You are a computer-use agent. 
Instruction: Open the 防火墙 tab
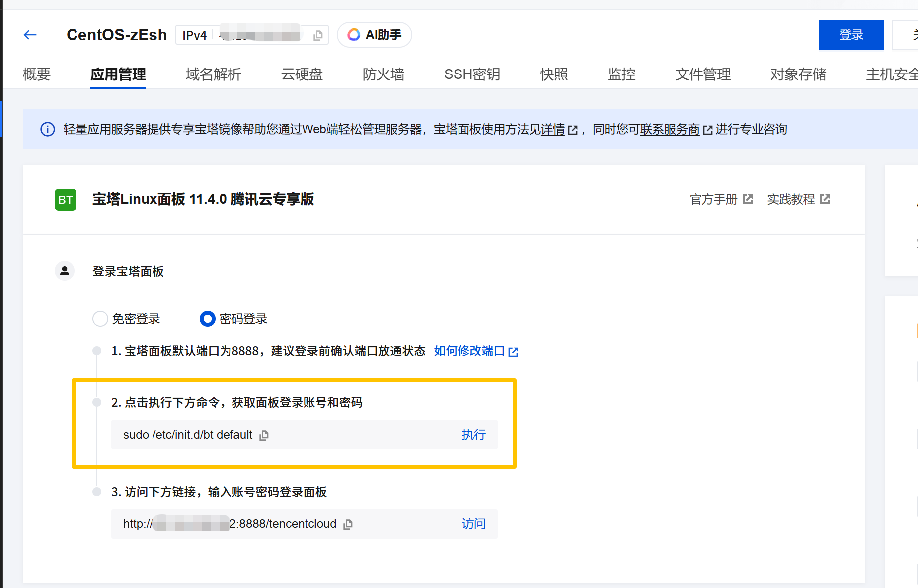(383, 74)
